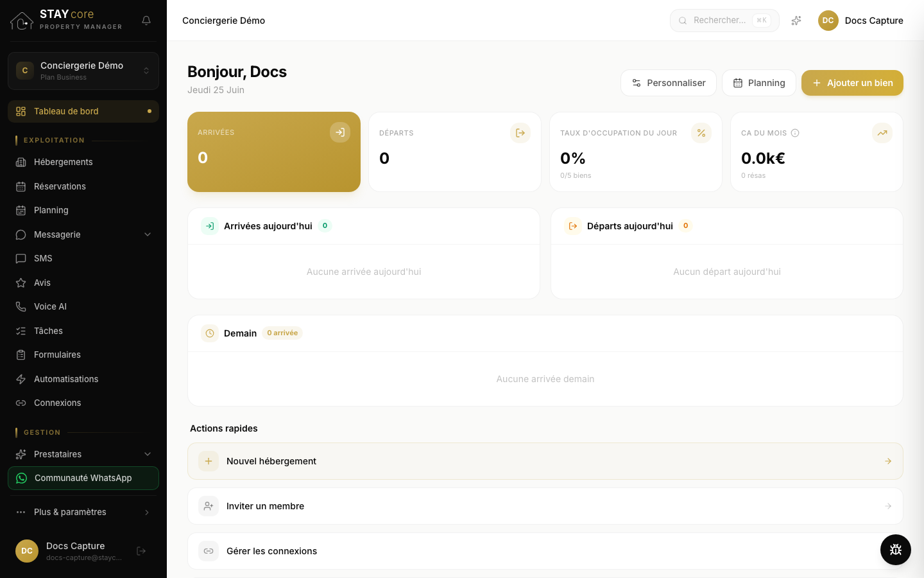This screenshot has height=578, width=924.
Task: Click the AI sparkles icon in top bar
Action: pos(796,21)
